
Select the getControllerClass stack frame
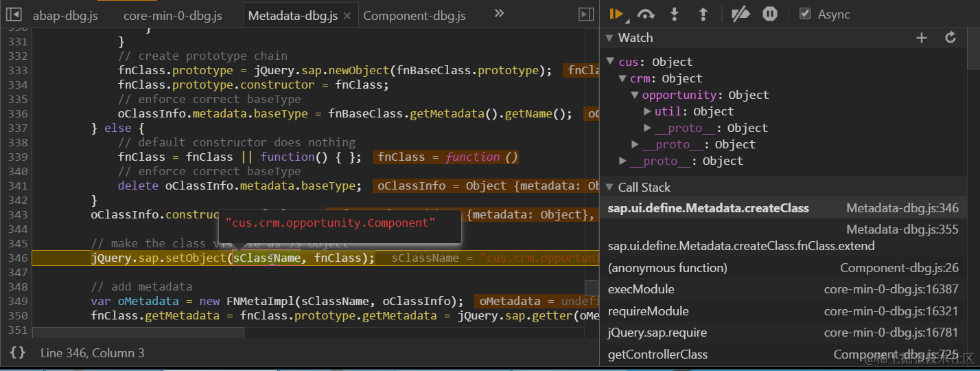click(783, 355)
